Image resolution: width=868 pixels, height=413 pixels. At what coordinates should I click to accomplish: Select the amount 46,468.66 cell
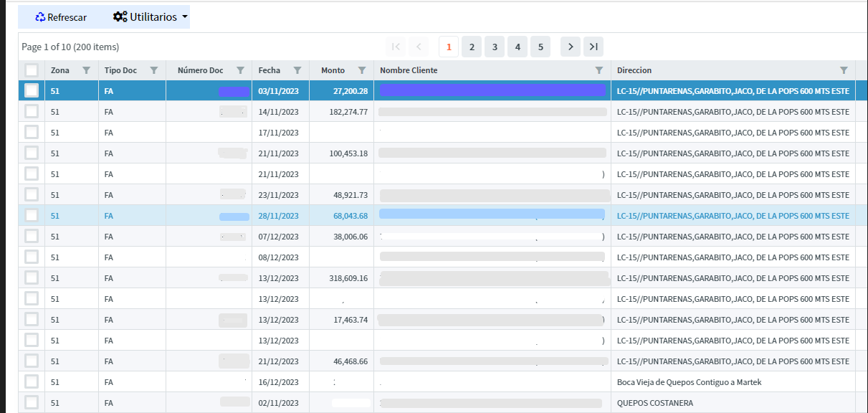341,361
